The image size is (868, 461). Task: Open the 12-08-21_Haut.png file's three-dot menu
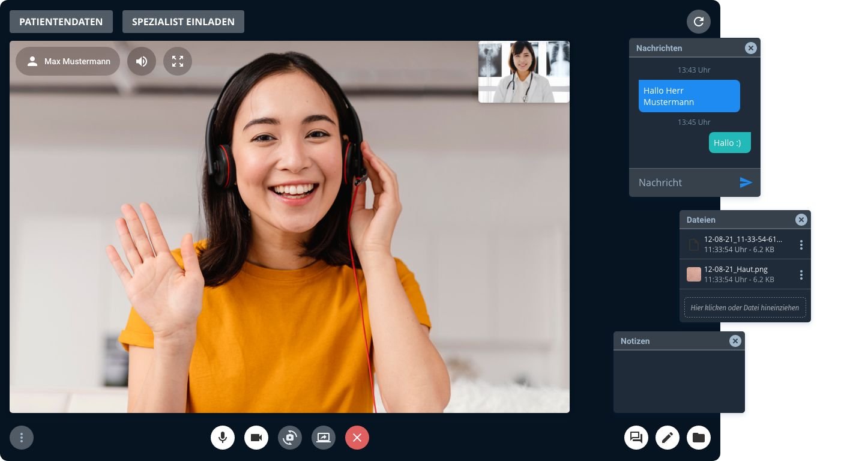coord(801,275)
